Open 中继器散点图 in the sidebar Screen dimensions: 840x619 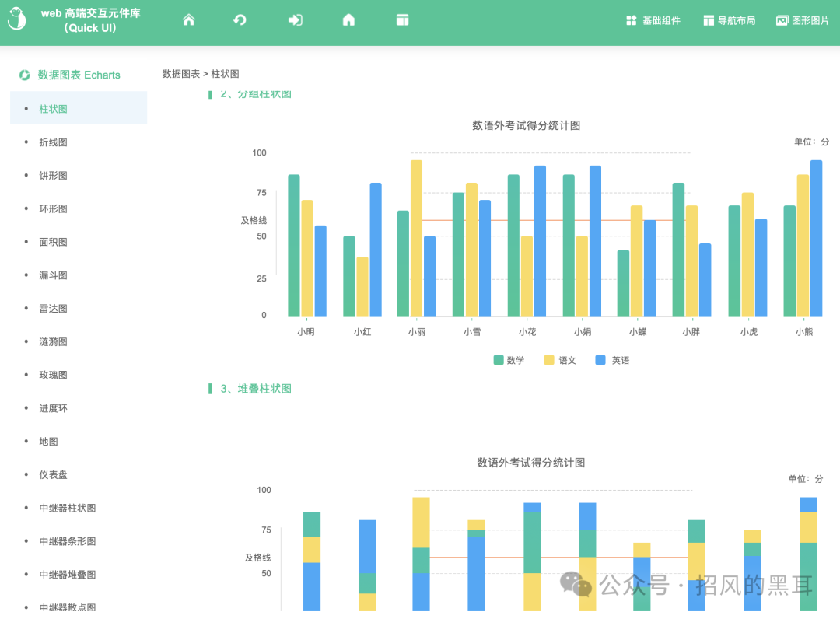pos(68,607)
